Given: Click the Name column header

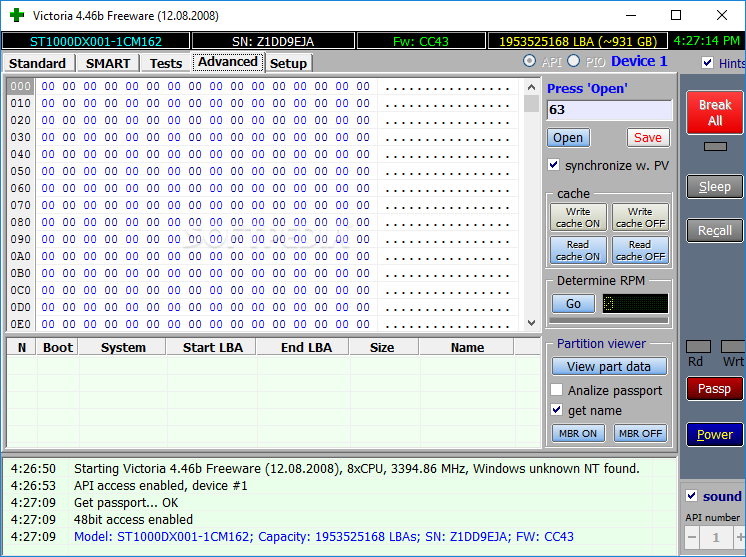Looking at the screenshot, I should (467, 347).
